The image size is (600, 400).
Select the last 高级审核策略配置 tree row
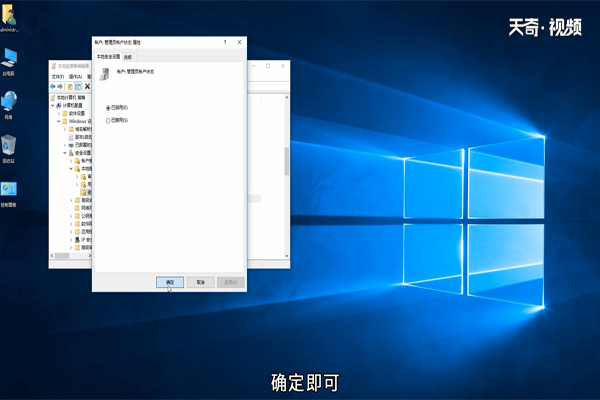pos(83,248)
